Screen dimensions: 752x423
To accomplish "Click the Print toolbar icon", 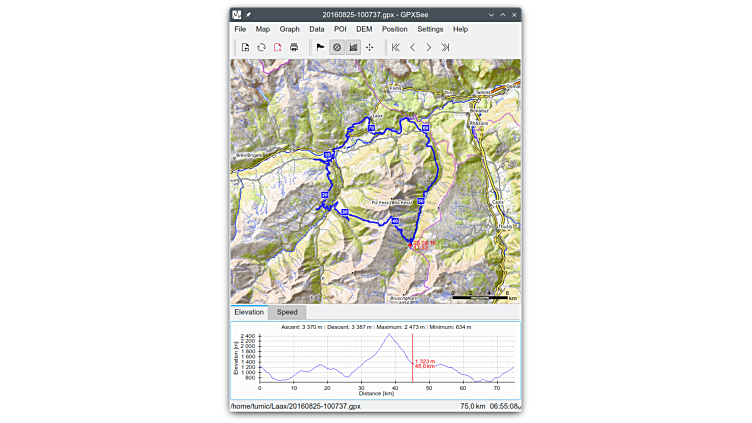I will [294, 47].
